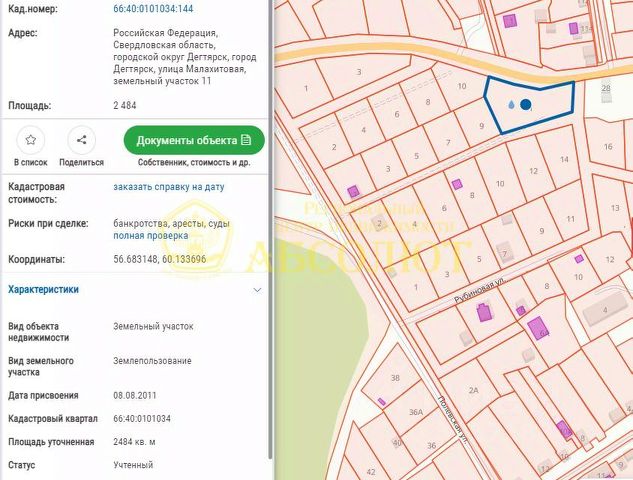The width and height of the screenshot is (633, 480).
Task: Open the 'полная проверка' link
Action: coord(151,235)
